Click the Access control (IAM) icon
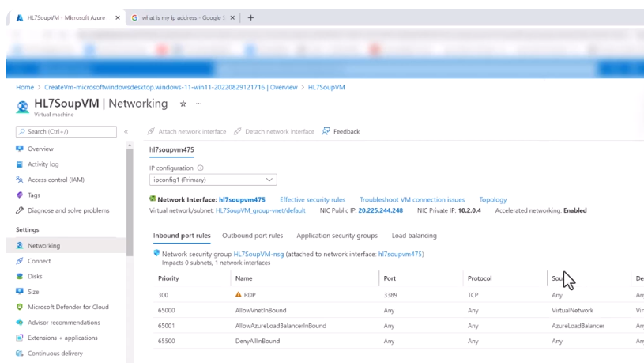The image size is (644, 363). (x=19, y=180)
